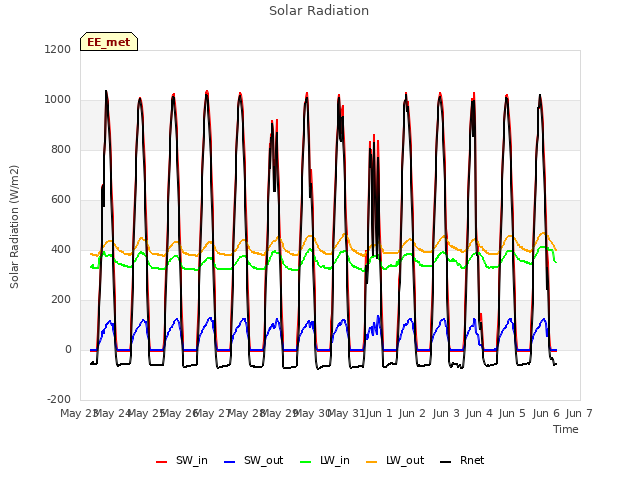This screenshot has height=480, width=640.
Task: Click the Solar Radiation (W/m2) y-axis label
Action: (14, 227)
